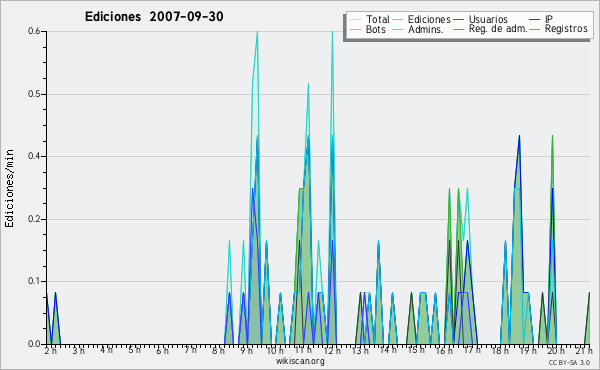Click the 0.2 y-axis value
This screenshot has width=600, height=370.
tap(34, 219)
